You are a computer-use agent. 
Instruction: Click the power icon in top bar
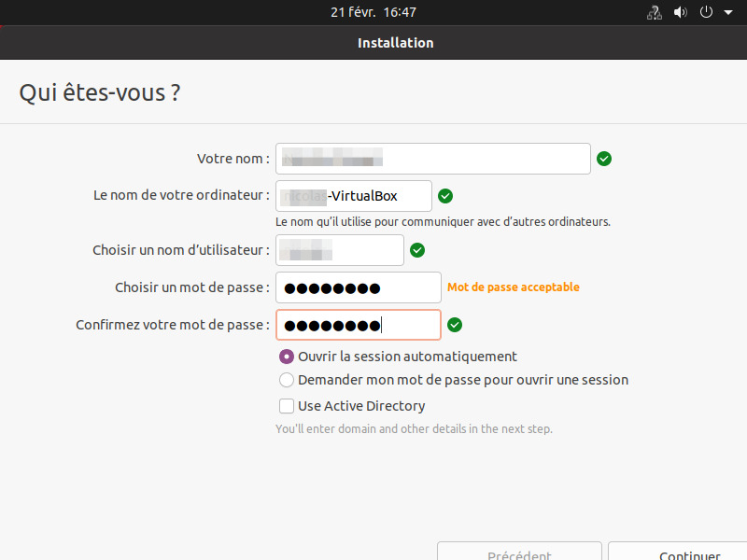(707, 13)
